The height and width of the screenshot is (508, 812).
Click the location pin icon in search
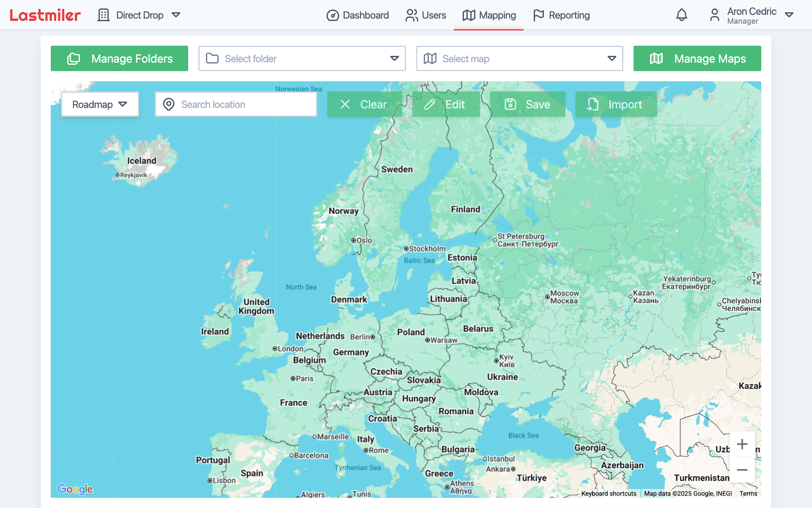coord(169,104)
